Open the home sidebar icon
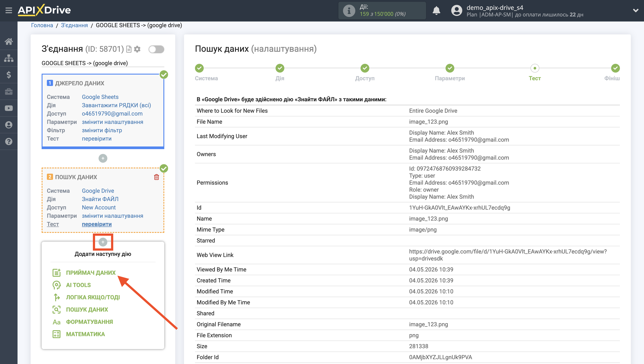 point(9,41)
